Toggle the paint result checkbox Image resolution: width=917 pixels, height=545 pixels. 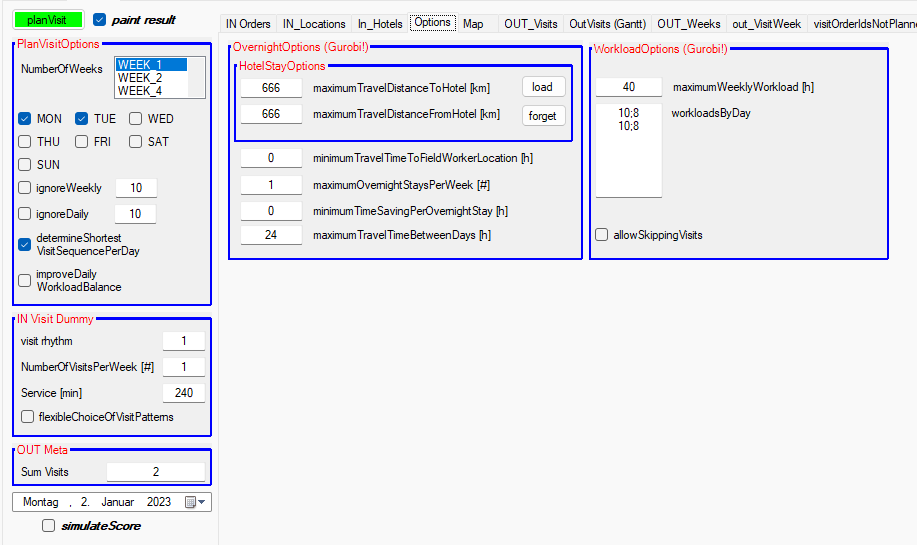pos(100,19)
